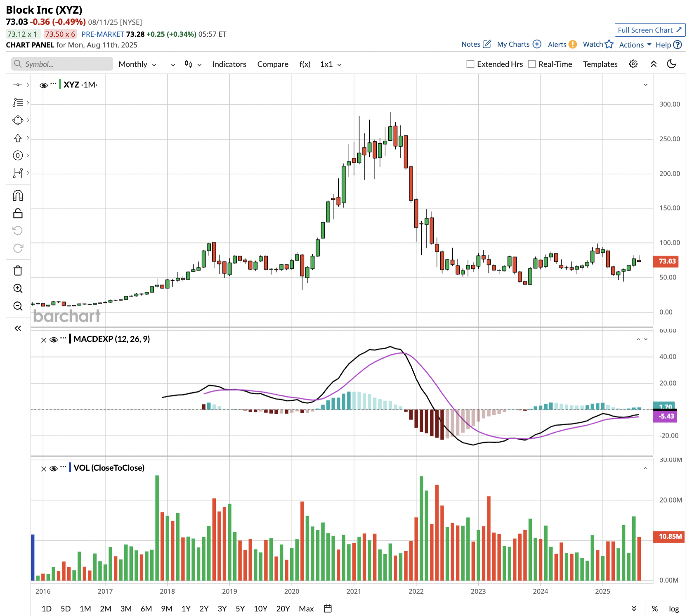Enable the Real-Time checkbox

(532, 64)
